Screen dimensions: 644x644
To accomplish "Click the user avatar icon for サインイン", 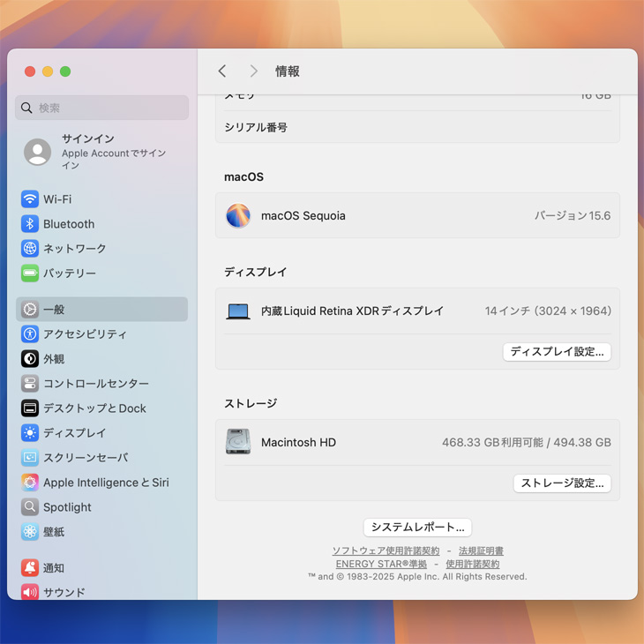I will coord(37,152).
